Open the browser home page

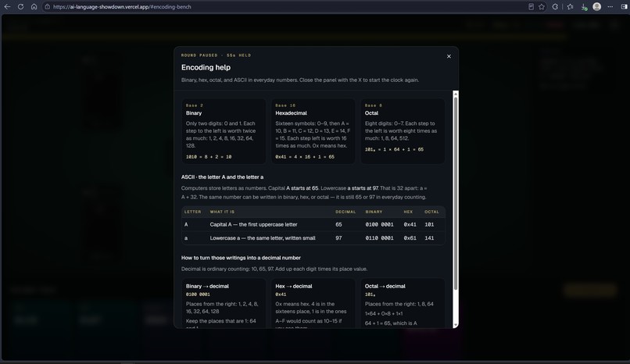34,7
